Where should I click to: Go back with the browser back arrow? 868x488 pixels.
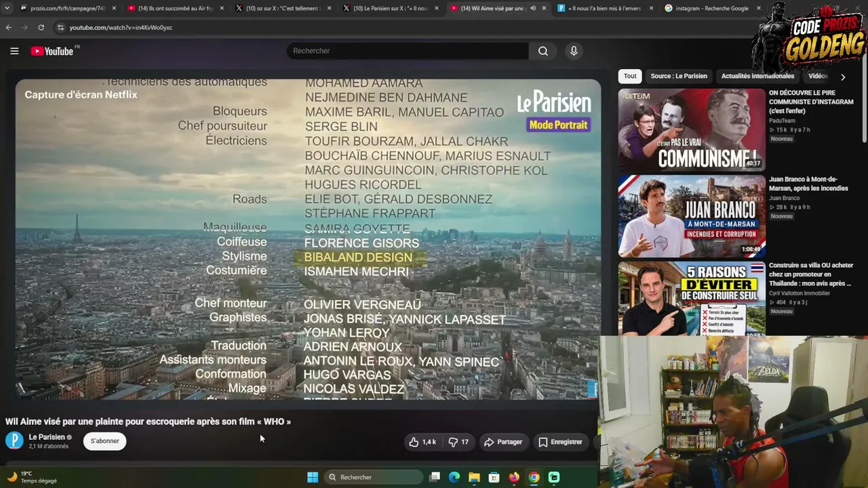pos(8,27)
